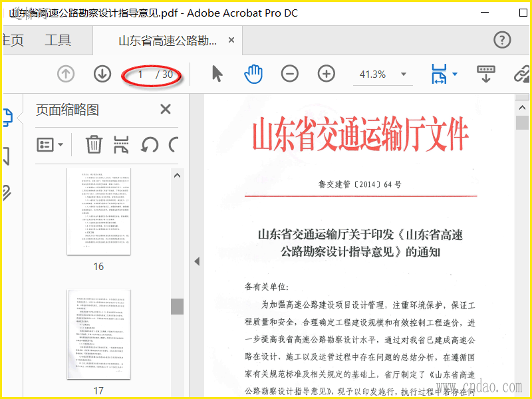Switch to the 主页 tab
This screenshot has width=532, height=399.
13,40
